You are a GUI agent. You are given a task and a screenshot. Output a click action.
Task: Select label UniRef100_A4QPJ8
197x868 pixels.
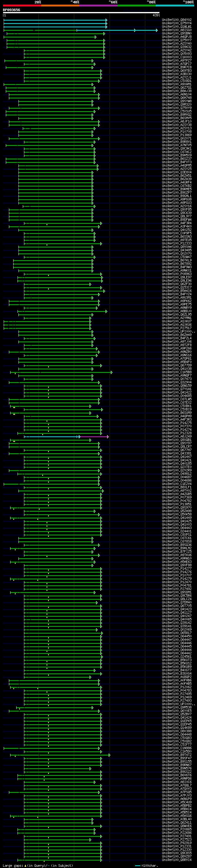177,37
